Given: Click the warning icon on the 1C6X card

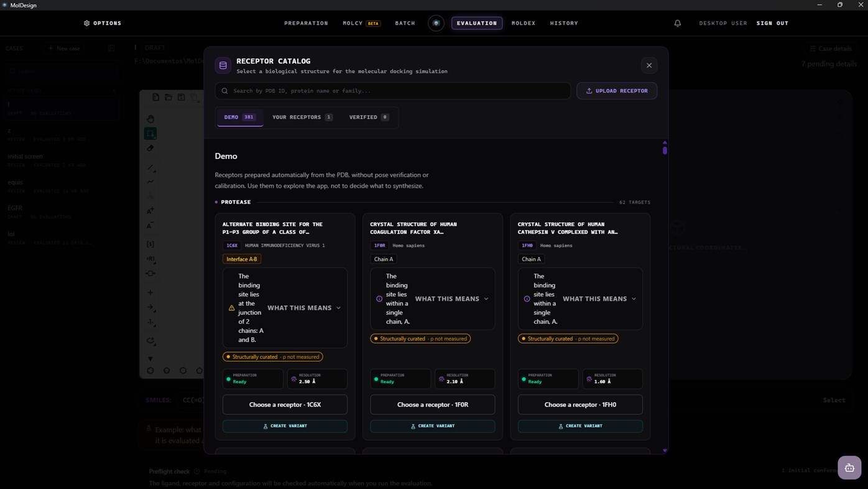Looking at the screenshot, I should tap(232, 308).
